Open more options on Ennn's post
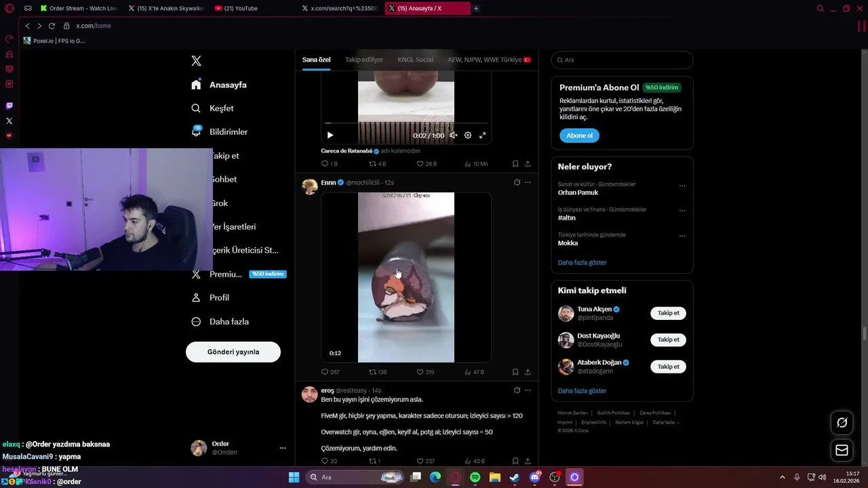The width and height of the screenshot is (868, 488). (x=528, y=182)
